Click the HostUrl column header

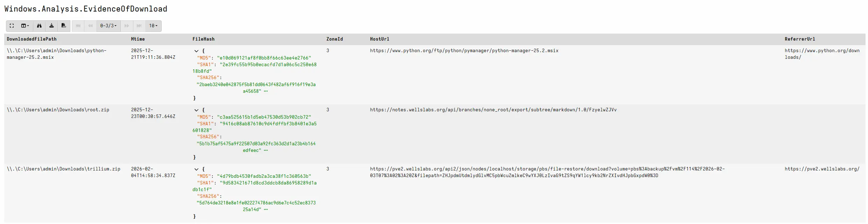379,39
